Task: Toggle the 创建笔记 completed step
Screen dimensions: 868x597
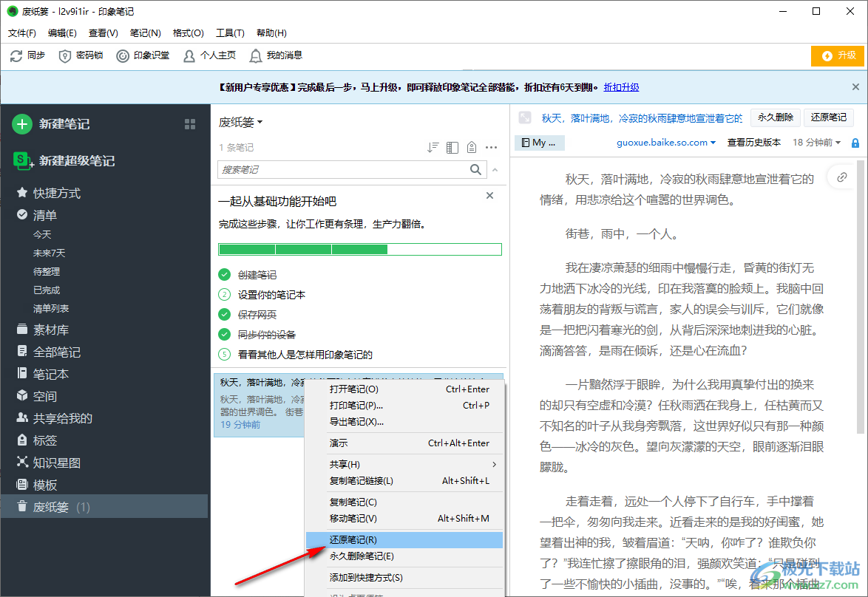Action: pyautogui.click(x=224, y=274)
